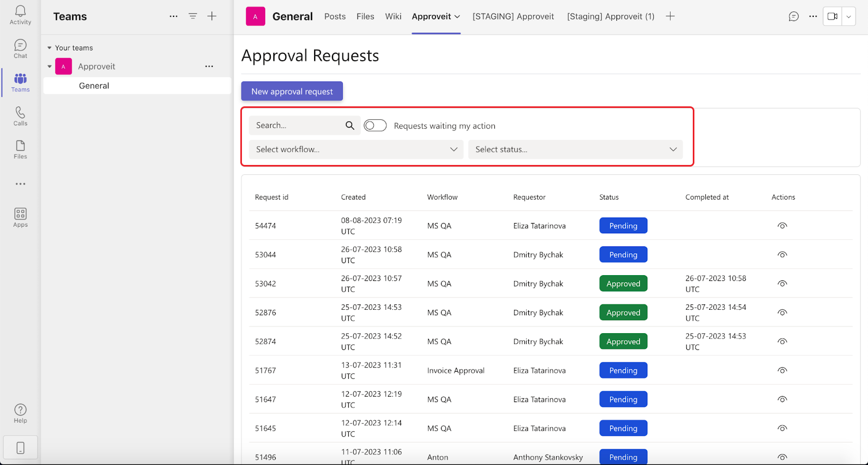Open the Select workflow dropdown
868x465 pixels.
(356, 149)
